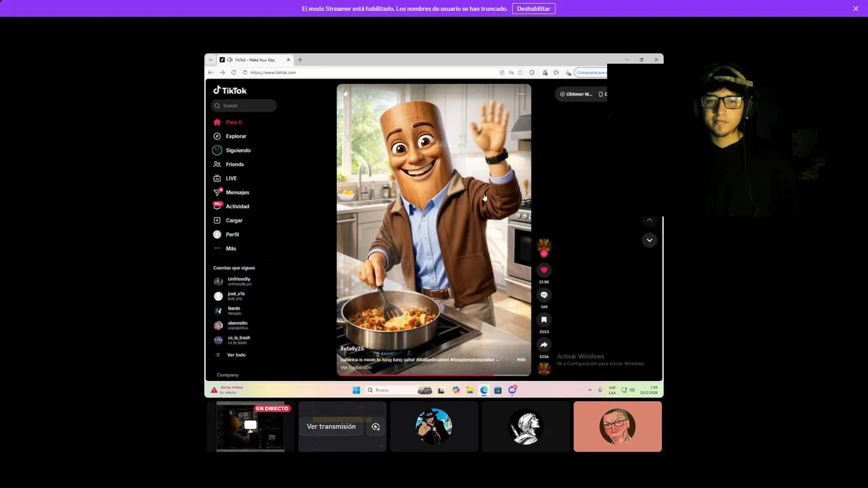868x488 pixels.
Task: Open a new browser tab with the plus
Action: click(300, 60)
